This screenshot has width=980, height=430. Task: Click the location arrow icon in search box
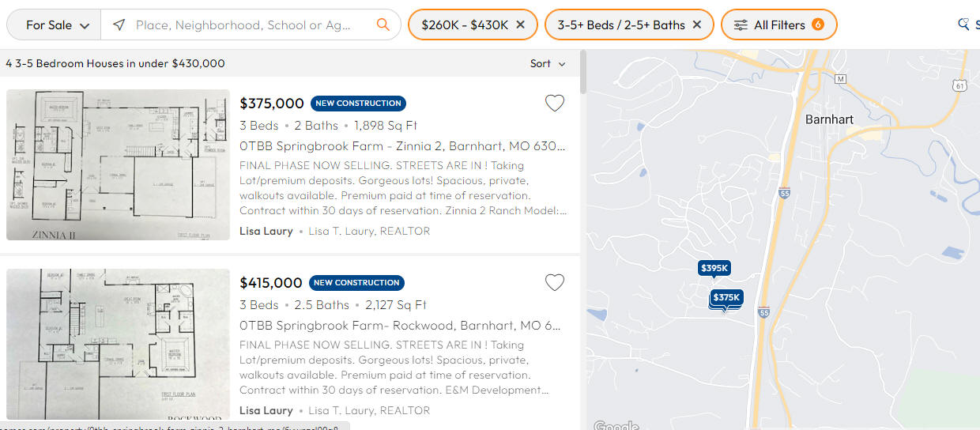[x=119, y=25]
